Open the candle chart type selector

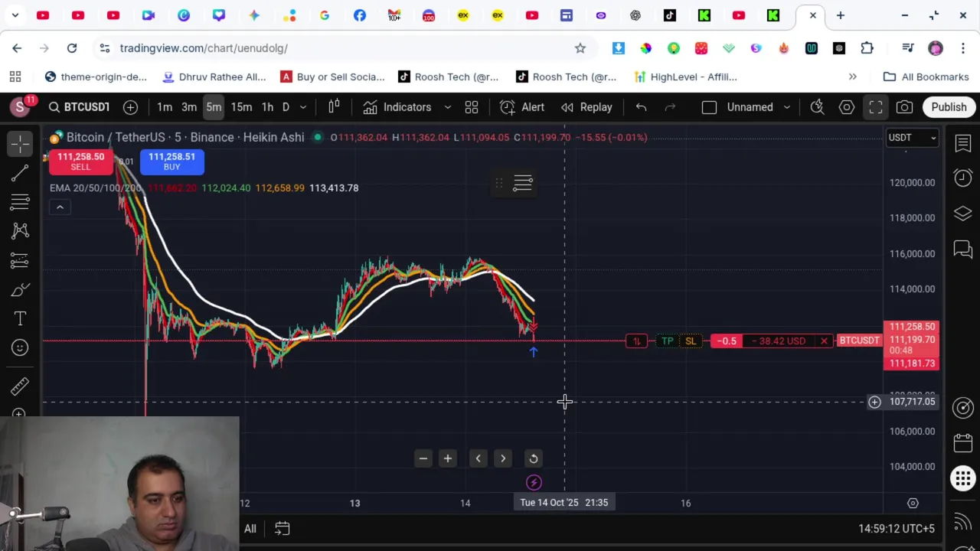(x=334, y=107)
